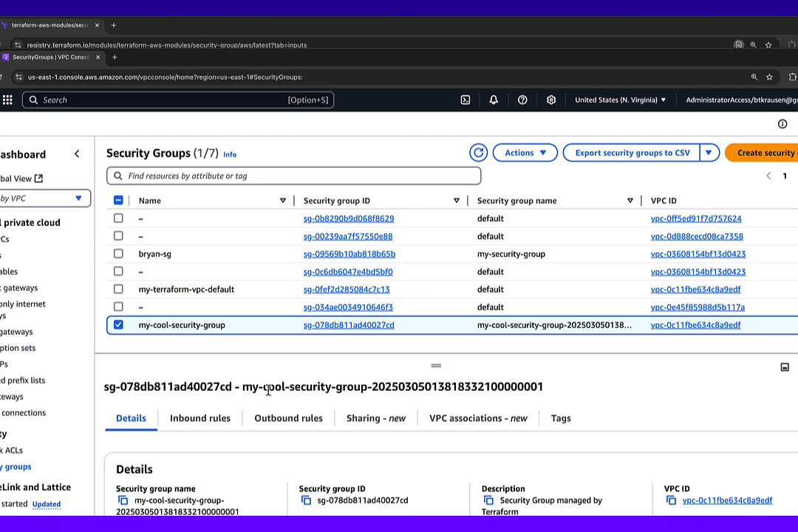Open the Outbound rules tab
This screenshot has height=532, width=798.
point(288,418)
